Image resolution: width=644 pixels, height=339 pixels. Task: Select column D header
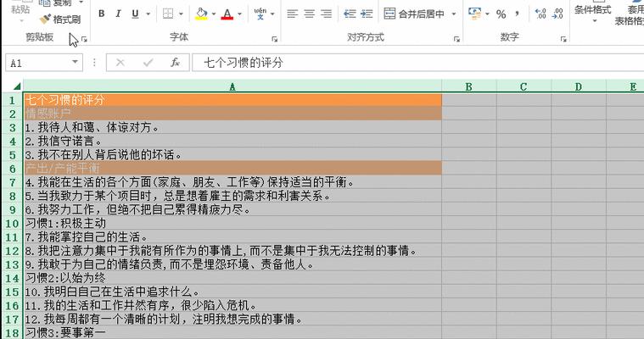[579, 86]
